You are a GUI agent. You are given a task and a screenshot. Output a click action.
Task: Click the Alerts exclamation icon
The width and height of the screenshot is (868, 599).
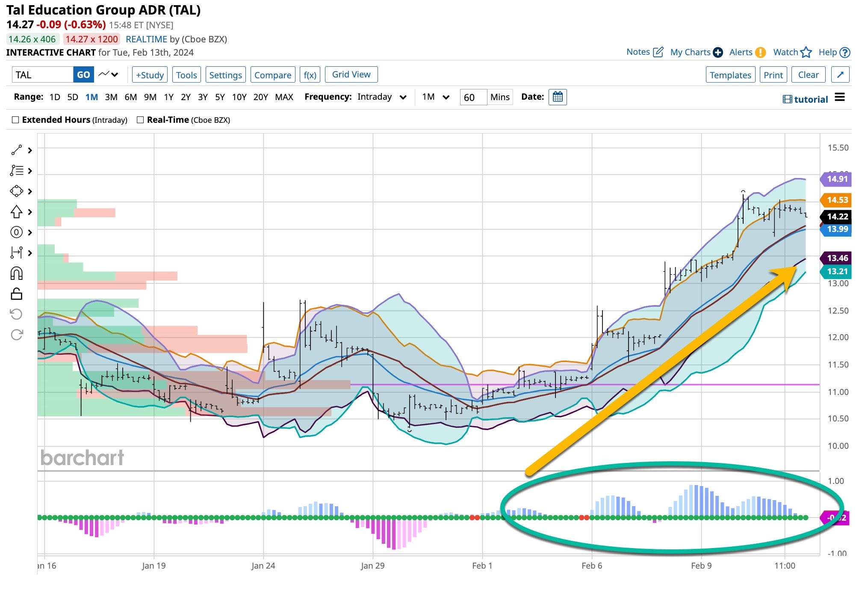coord(760,52)
